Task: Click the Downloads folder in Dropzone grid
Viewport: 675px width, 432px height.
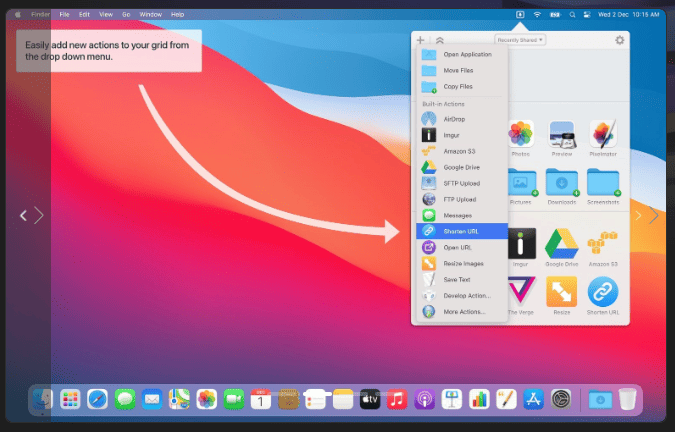Action: (x=562, y=182)
